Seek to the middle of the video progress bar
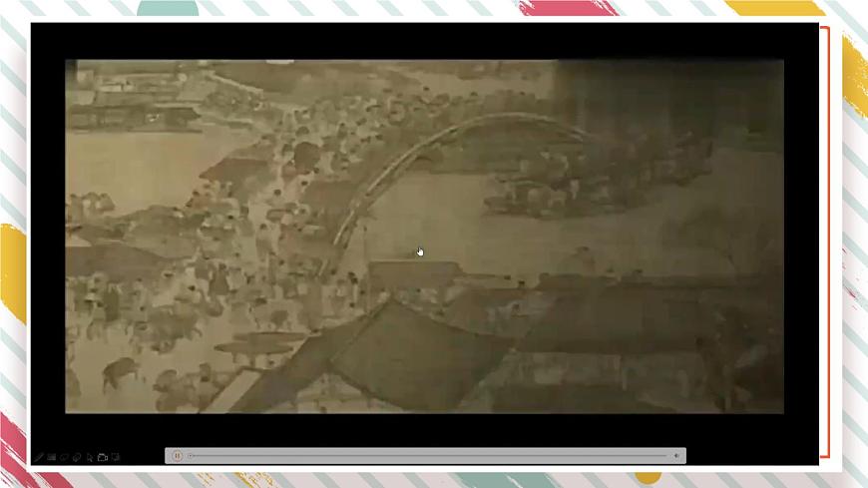The image size is (868, 488). (x=429, y=456)
